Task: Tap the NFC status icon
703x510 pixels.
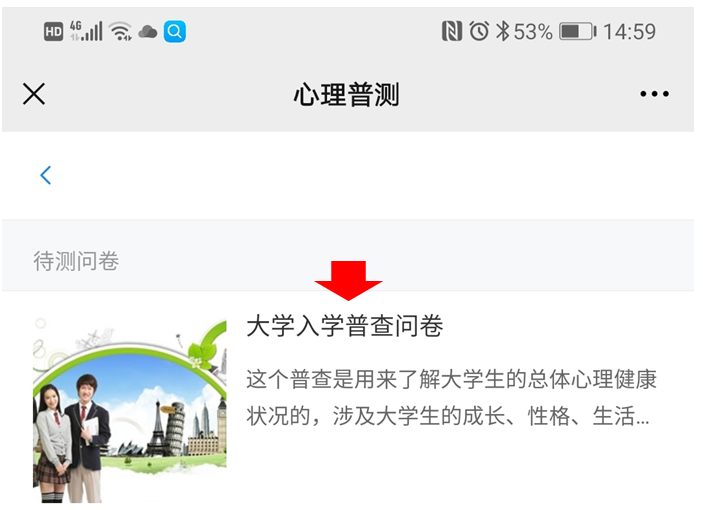Action: pyautogui.click(x=452, y=31)
